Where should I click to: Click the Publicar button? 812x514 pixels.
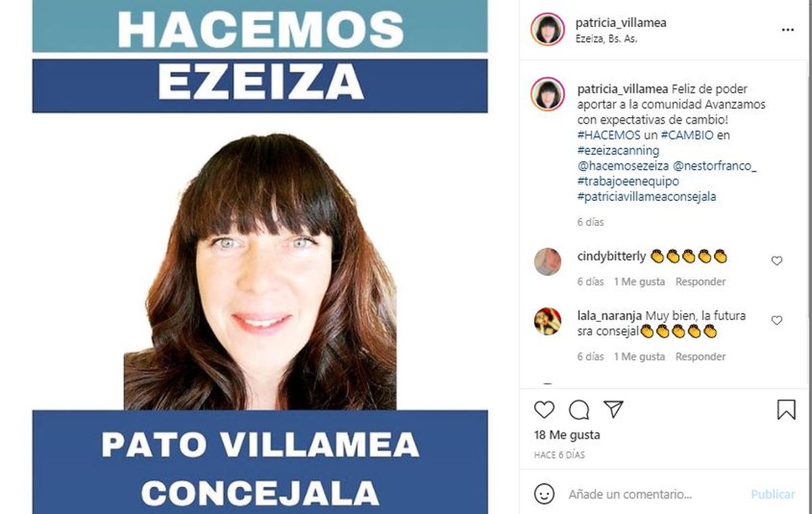pos(773,494)
